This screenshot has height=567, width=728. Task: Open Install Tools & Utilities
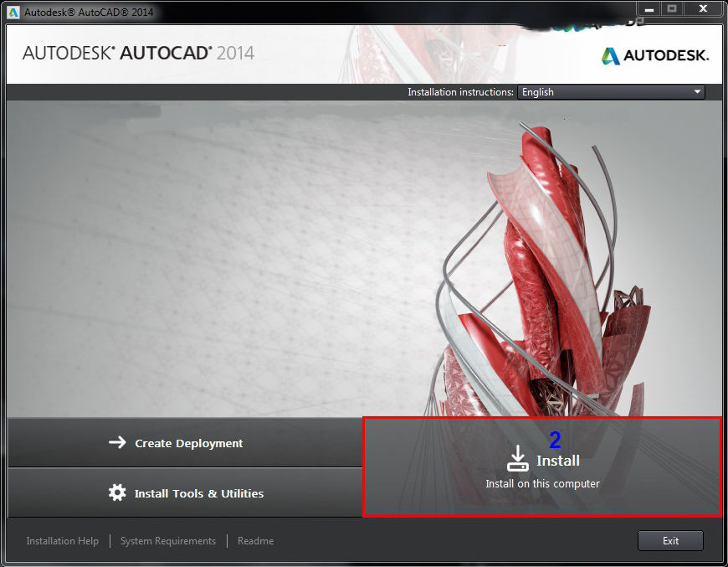(x=185, y=492)
